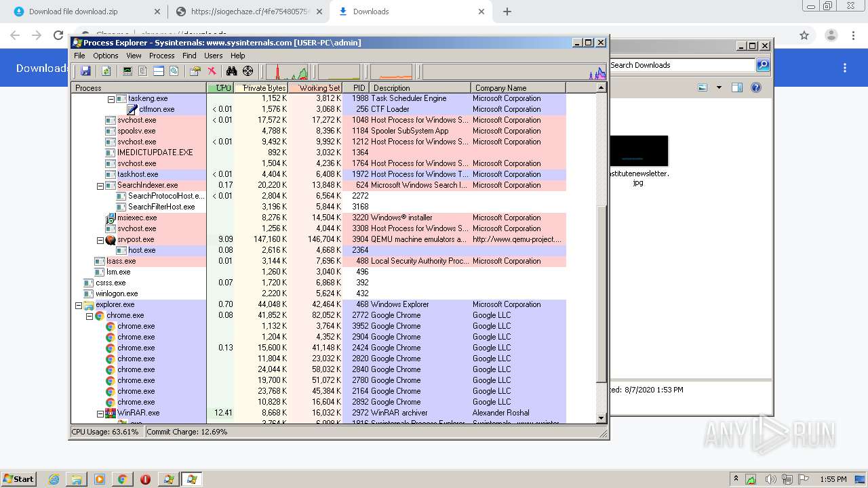Screen dimensions: 868x488
Task: Open the I/O history mini graph
Action: 391,71
